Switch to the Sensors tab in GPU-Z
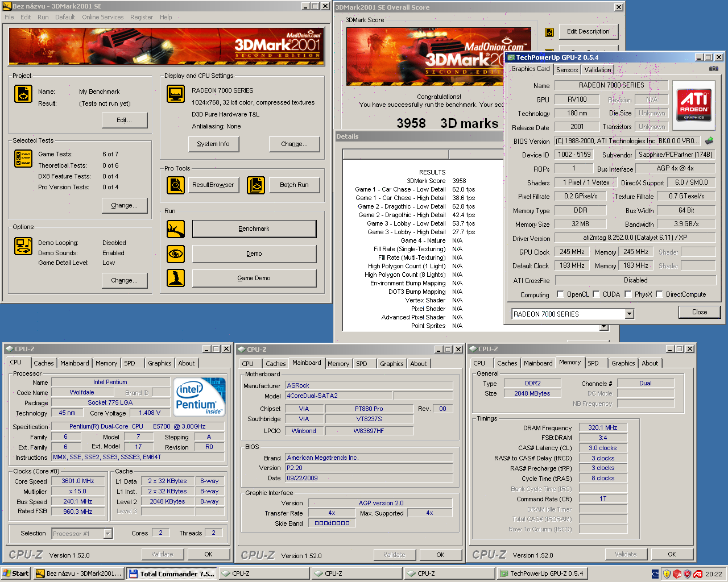This screenshot has height=582, width=728. coord(567,70)
